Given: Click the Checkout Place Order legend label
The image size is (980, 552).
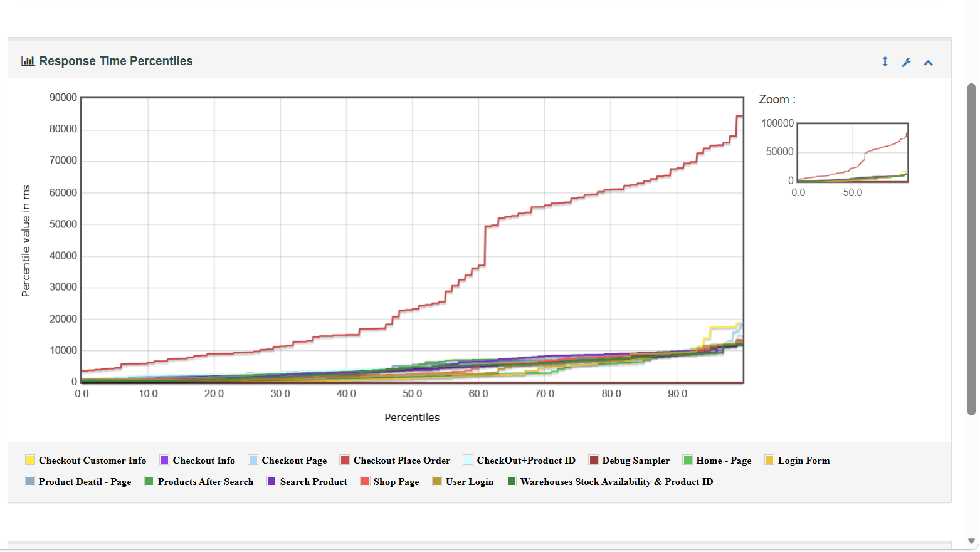Looking at the screenshot, I should [x=402, y=461].
